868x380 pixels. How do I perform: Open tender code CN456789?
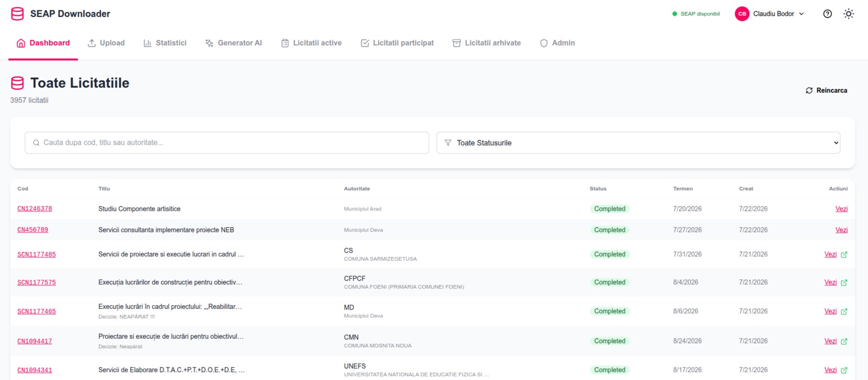[33, 230]
